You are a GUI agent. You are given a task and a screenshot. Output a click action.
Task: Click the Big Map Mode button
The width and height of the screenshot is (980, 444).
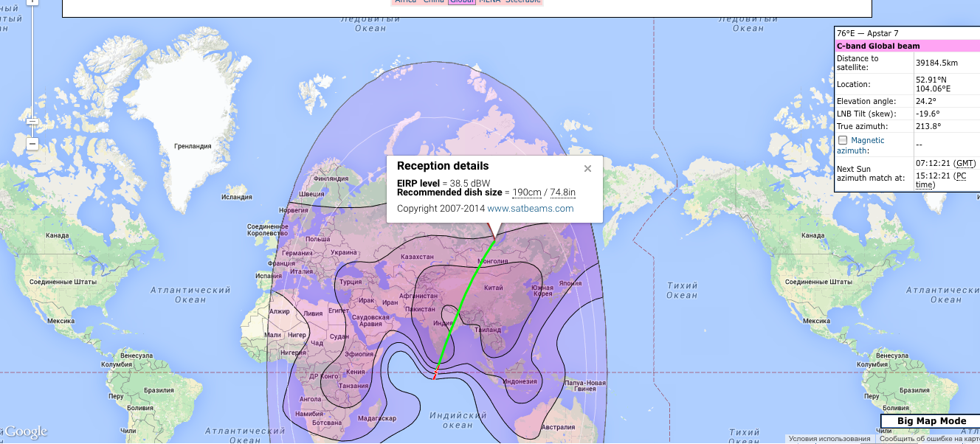pos(931,421)
